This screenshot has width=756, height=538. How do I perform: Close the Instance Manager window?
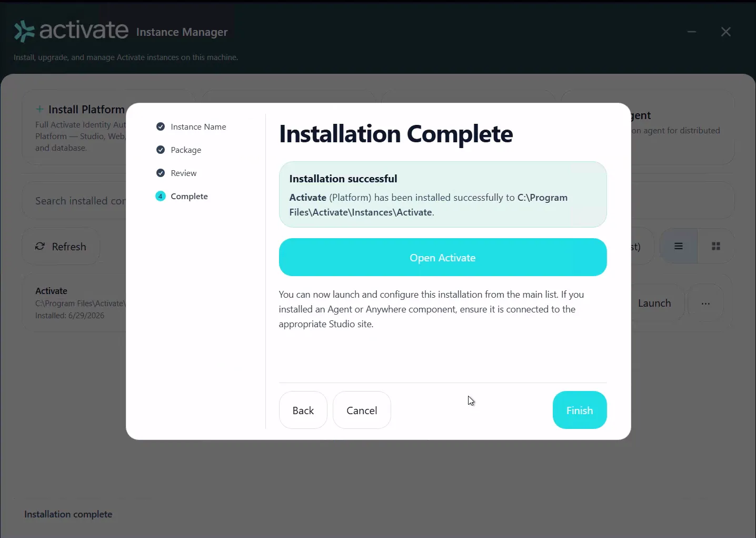726,32
